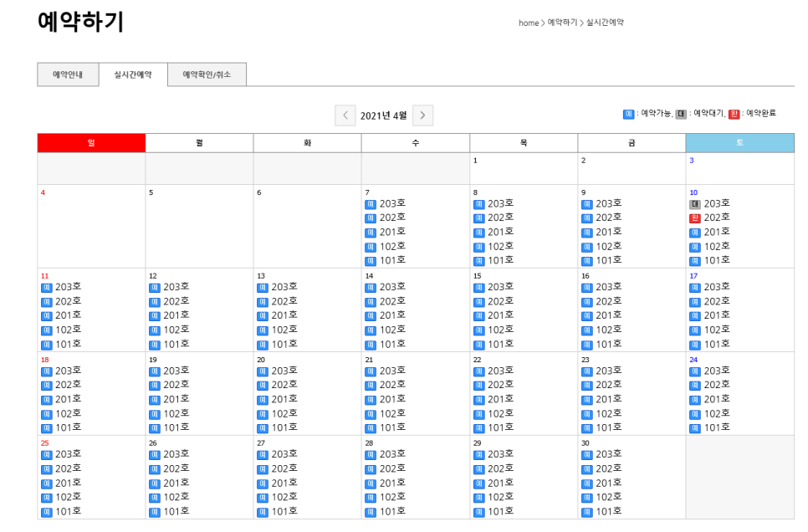Click availability icon for 102호 on April 15
808x532 pixels.
click(478, 330)
